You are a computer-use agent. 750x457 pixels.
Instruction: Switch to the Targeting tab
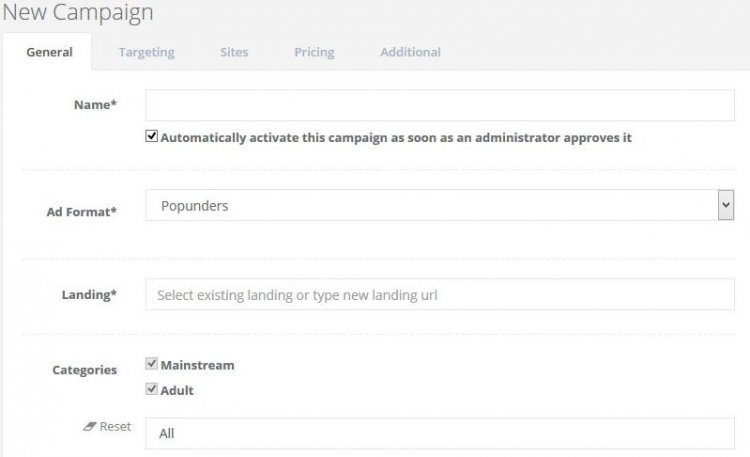pos(146,52)
